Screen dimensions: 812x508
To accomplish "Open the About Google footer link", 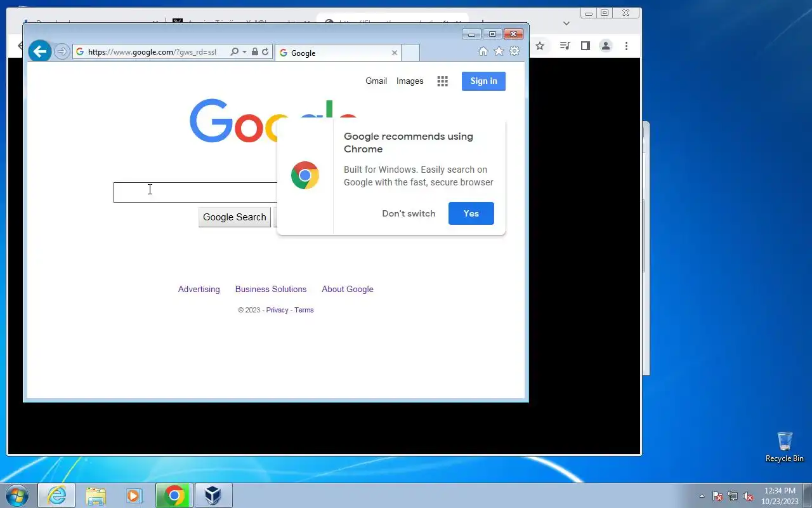I will tap(348, 289).
